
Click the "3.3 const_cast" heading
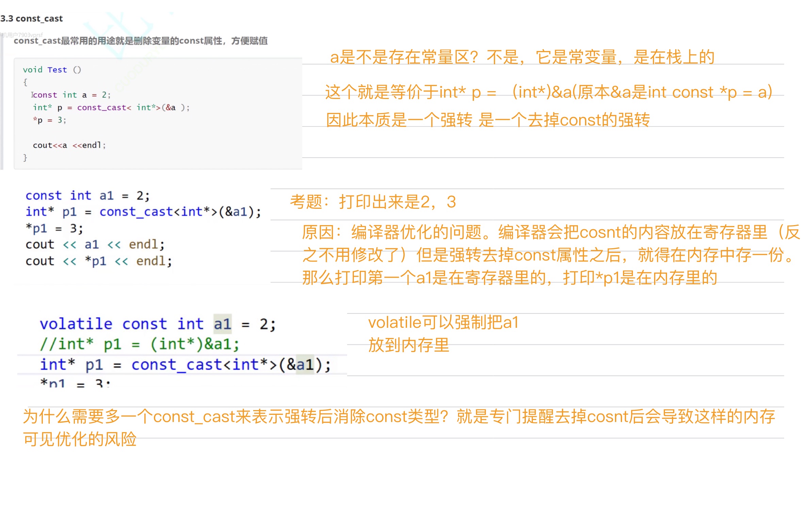pyautogui.click(x=31, y=18)
